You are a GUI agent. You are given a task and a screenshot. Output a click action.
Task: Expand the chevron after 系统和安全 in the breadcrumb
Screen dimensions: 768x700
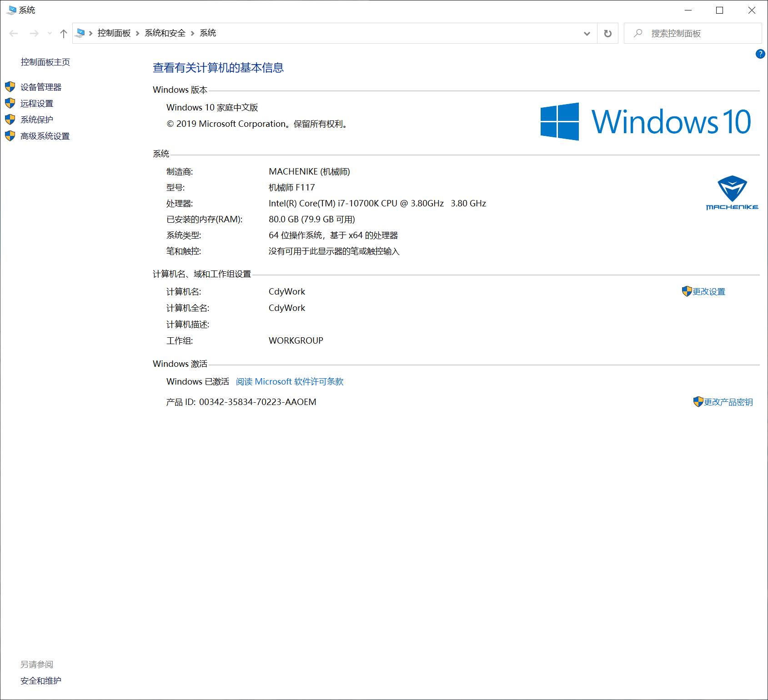click(x=192, y=33)
